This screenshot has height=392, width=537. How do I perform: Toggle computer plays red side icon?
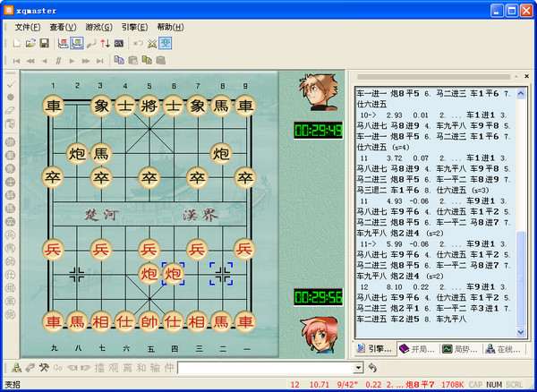pyautogui.click(x=63, y=43)
